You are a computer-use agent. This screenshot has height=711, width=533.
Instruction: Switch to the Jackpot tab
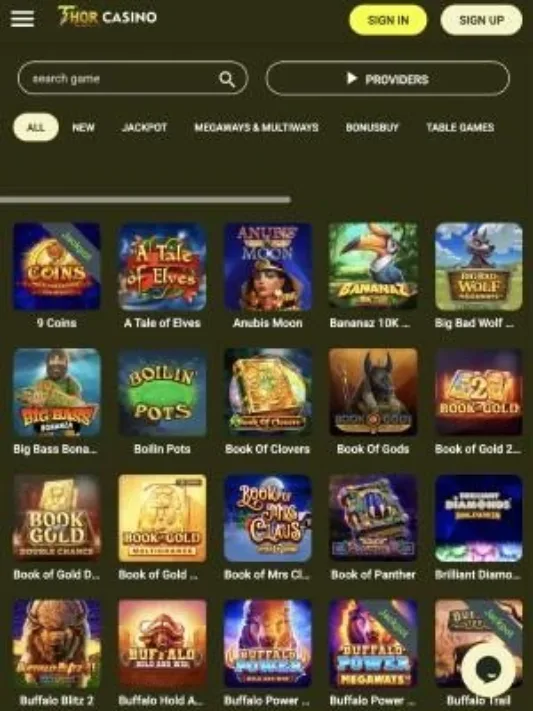click(144, 127)
